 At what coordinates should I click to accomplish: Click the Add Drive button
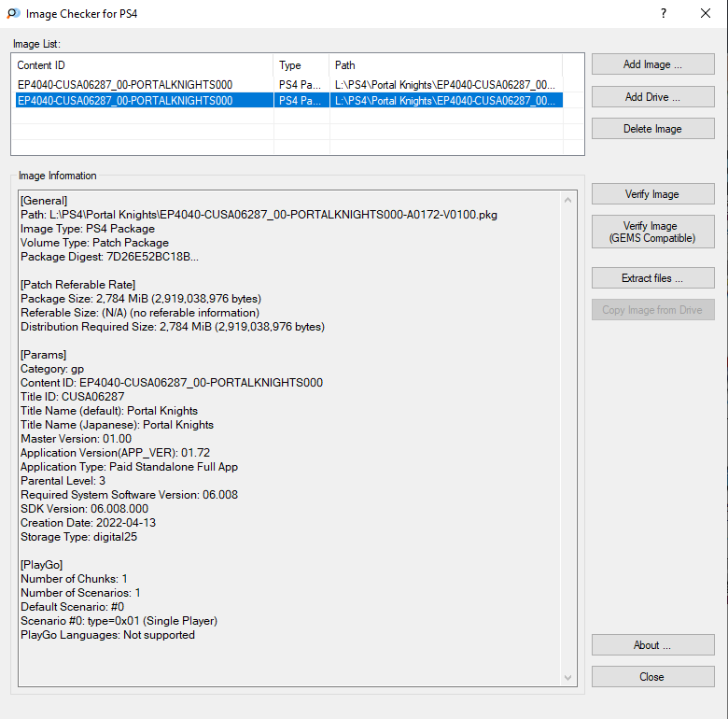point(652,96)
